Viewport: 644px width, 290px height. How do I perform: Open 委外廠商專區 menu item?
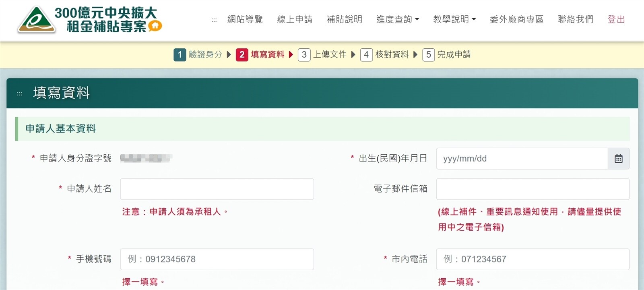[x=516, y=19]
